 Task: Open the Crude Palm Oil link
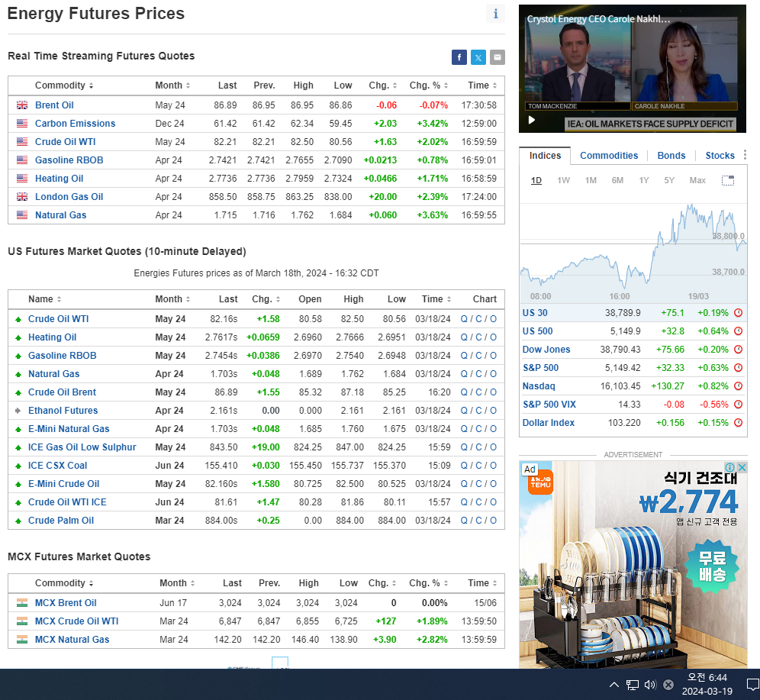tap(61, 520)
